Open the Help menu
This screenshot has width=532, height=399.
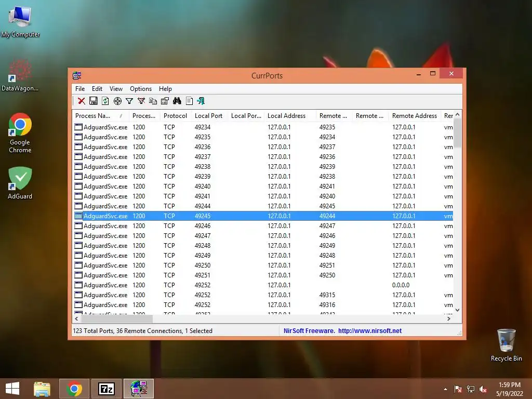[x=165, y=88]
